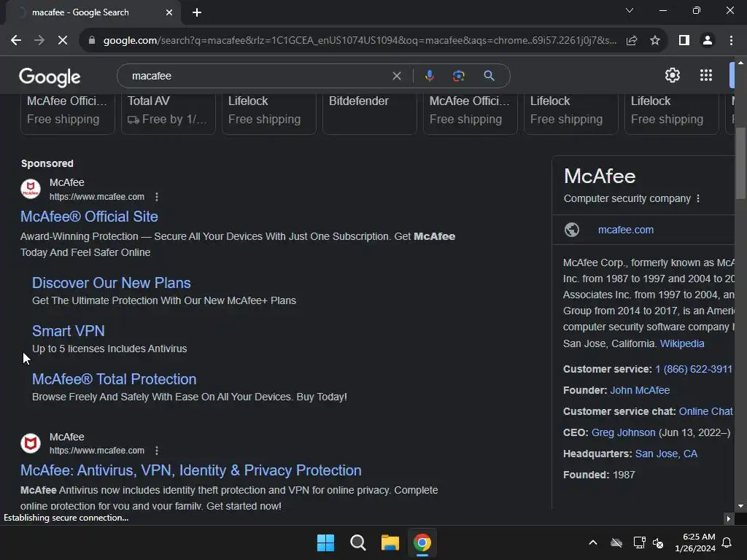This screenshot has height=560, width=747.
Task: Select the Total AV shopping card
Action: pyautogui.click(x=169, y=114)
